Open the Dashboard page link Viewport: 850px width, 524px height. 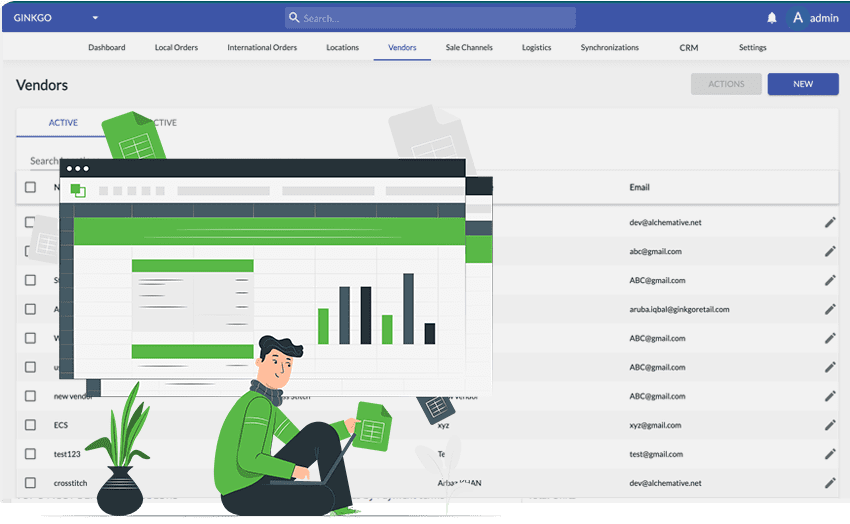pyautogui.click(x=107, y=48)
